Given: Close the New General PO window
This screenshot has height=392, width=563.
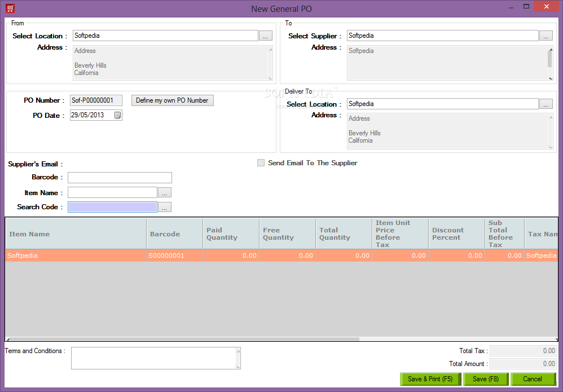Looking at the screenshot, I should (546, 6).
